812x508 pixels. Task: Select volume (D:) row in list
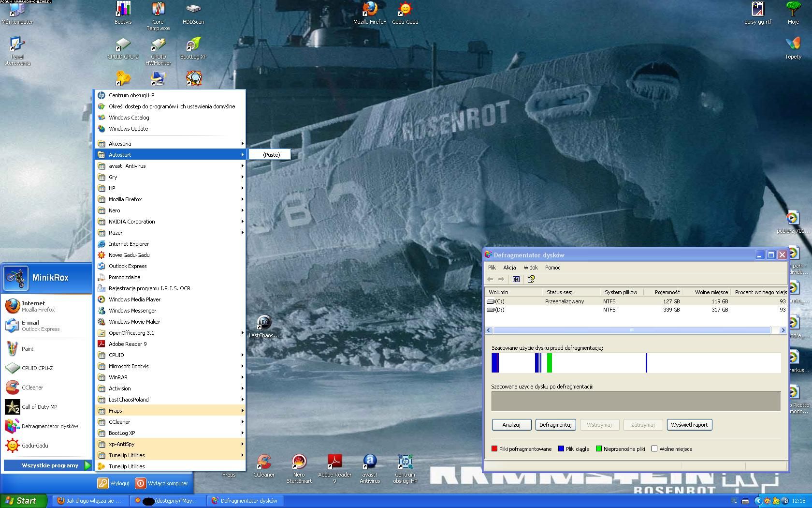636,310
